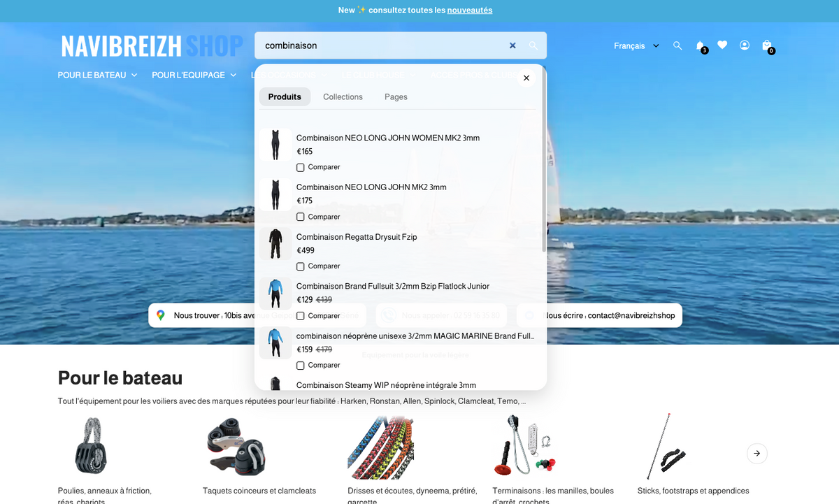Open Brand Fullsuit Flatlock Junior product thumbnail

[x=275, y=294]
